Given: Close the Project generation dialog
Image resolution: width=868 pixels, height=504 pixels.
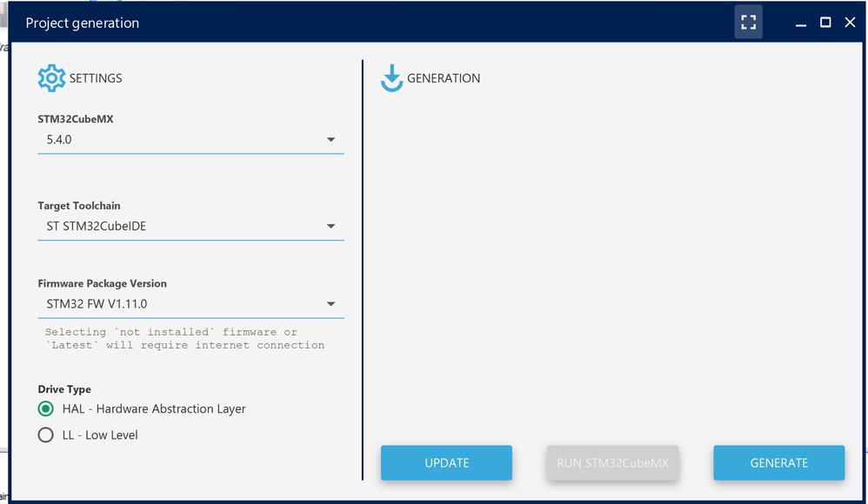Looking at the screenshot, I should click(850, 22).
